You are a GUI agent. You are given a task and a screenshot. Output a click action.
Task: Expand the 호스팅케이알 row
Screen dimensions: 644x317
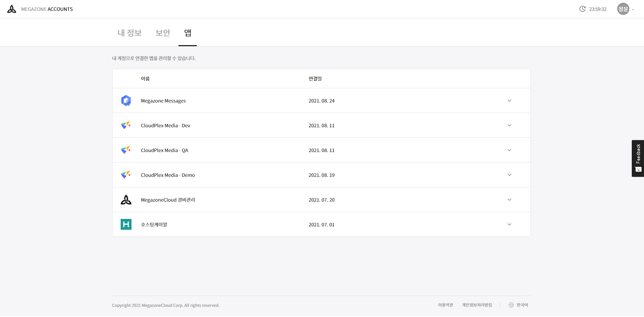(509, 224)
